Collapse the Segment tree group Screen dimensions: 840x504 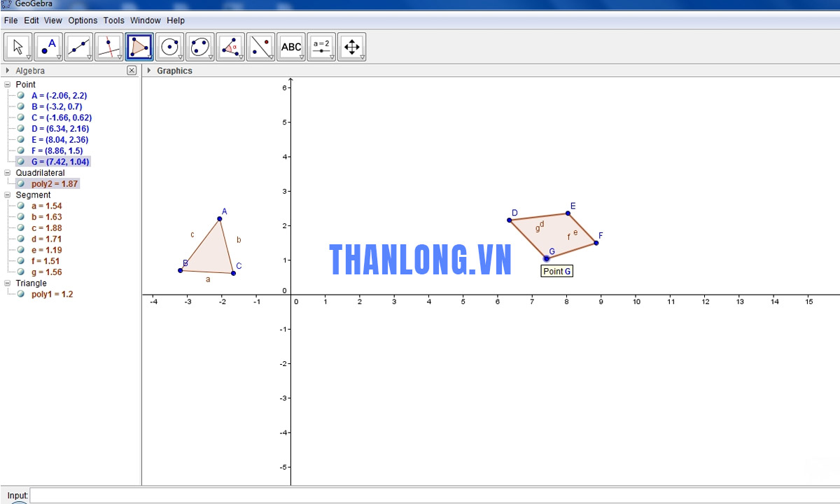point(8,195)
